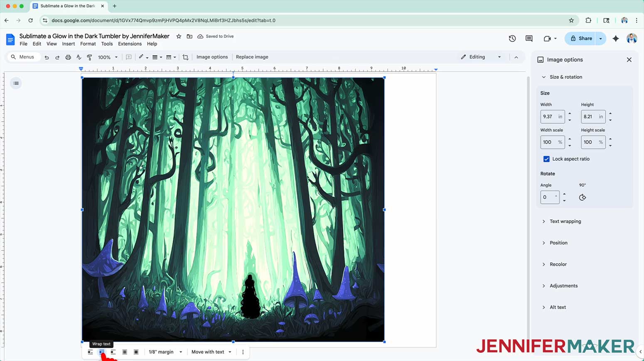Image resolution: width=644 pixels, height=361 pixels.
Task: Open the Tools menu
Action: (107, 44)
